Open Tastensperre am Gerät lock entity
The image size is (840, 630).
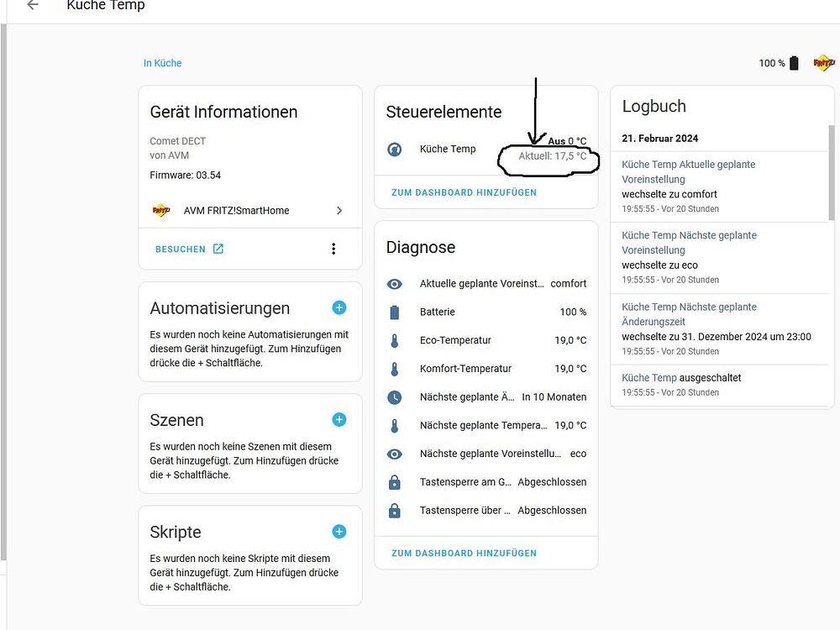[x=395, y=482]
